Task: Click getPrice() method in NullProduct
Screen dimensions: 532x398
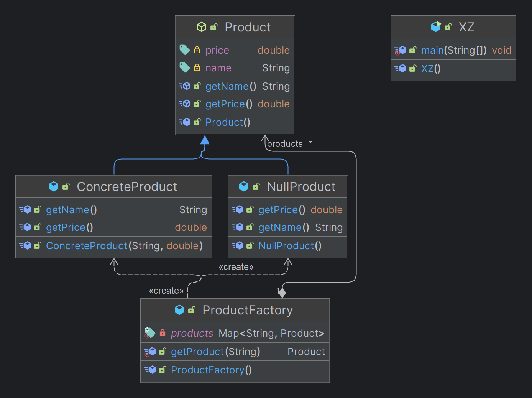Action: [x=282, y=210]
